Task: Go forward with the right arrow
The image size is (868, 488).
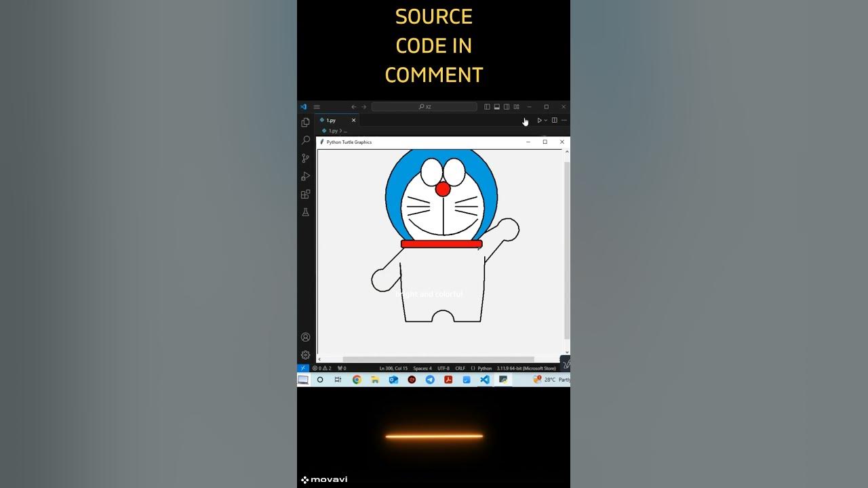Action: (363, 107)
